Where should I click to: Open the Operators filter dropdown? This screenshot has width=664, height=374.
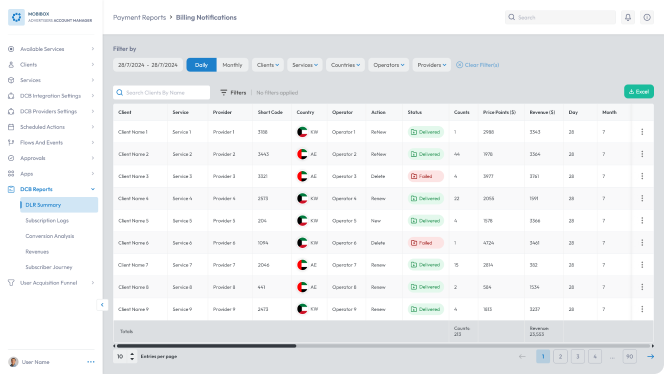388,65
